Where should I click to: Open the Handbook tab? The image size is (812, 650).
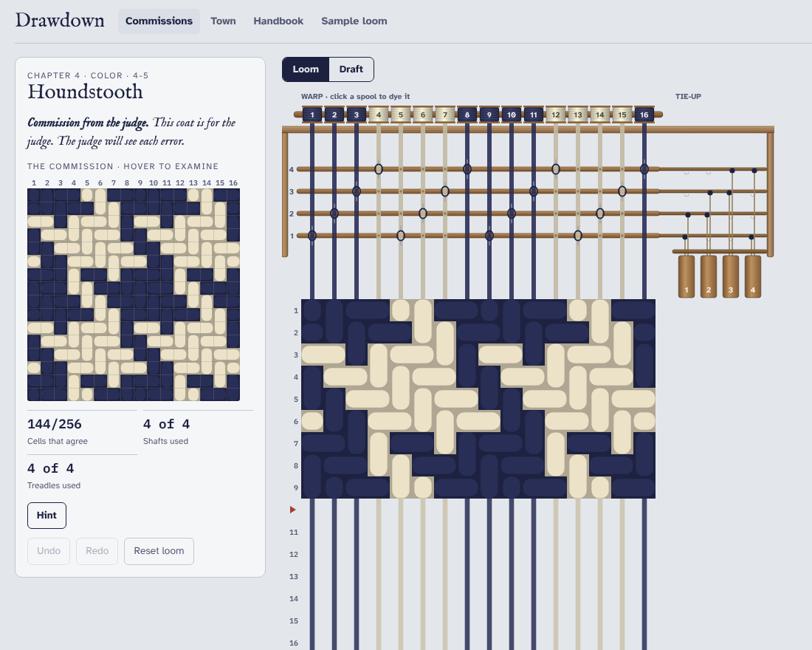point(278,21)
